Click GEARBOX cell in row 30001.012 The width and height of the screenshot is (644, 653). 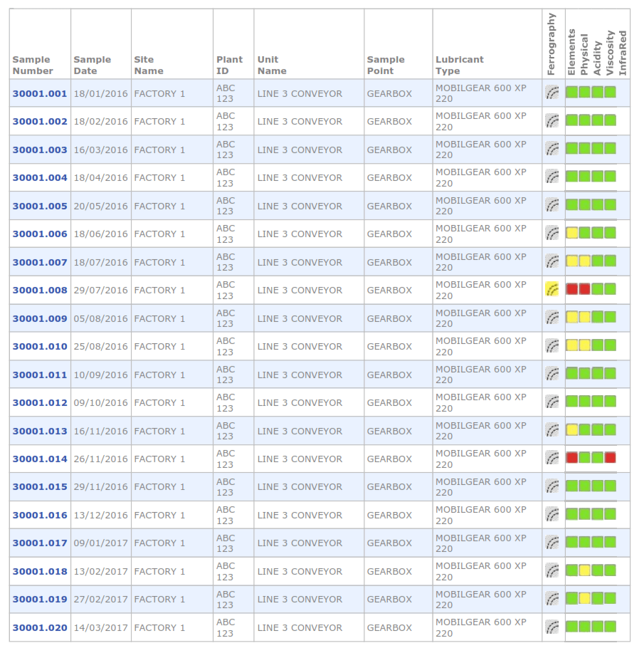coord(389,403)
